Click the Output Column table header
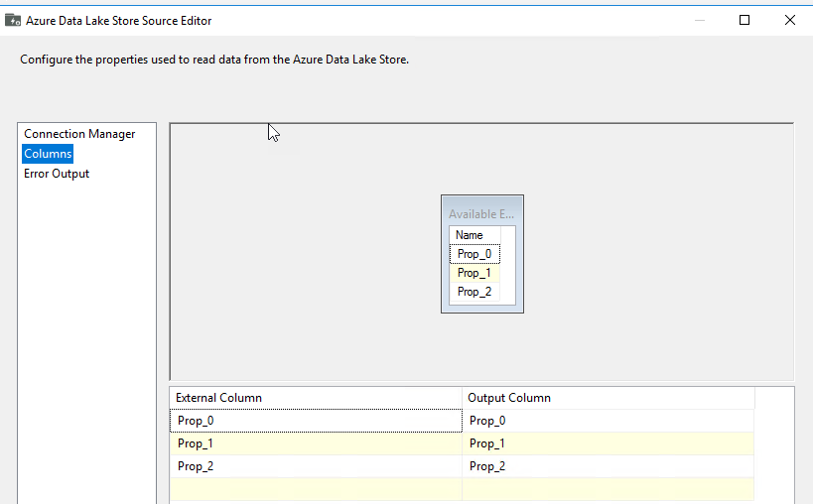813x504 pixels. click(609, 398)
